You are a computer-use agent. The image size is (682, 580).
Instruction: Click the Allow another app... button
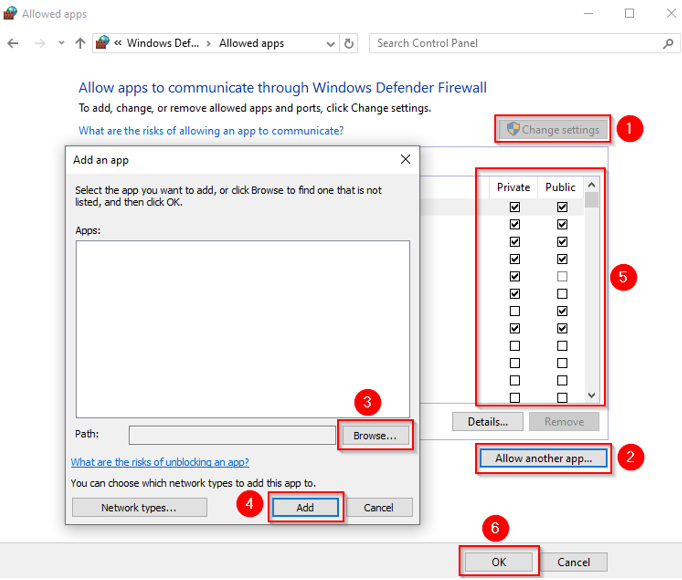(543, 459)
